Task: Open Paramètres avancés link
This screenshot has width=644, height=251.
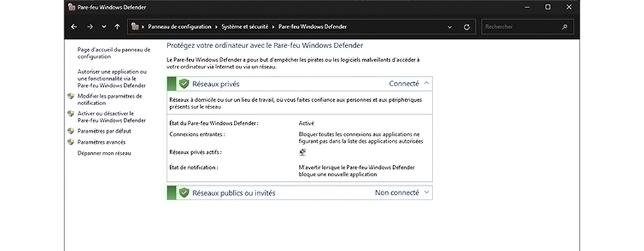Action: 102,142
